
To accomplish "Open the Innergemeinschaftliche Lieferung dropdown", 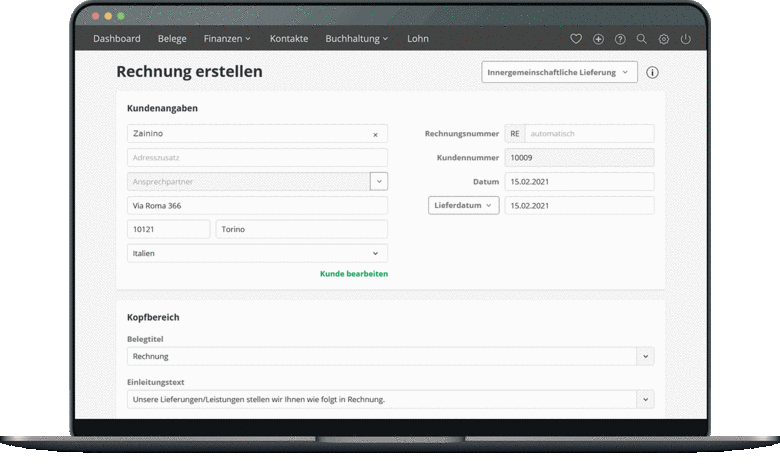I will 559,73.
